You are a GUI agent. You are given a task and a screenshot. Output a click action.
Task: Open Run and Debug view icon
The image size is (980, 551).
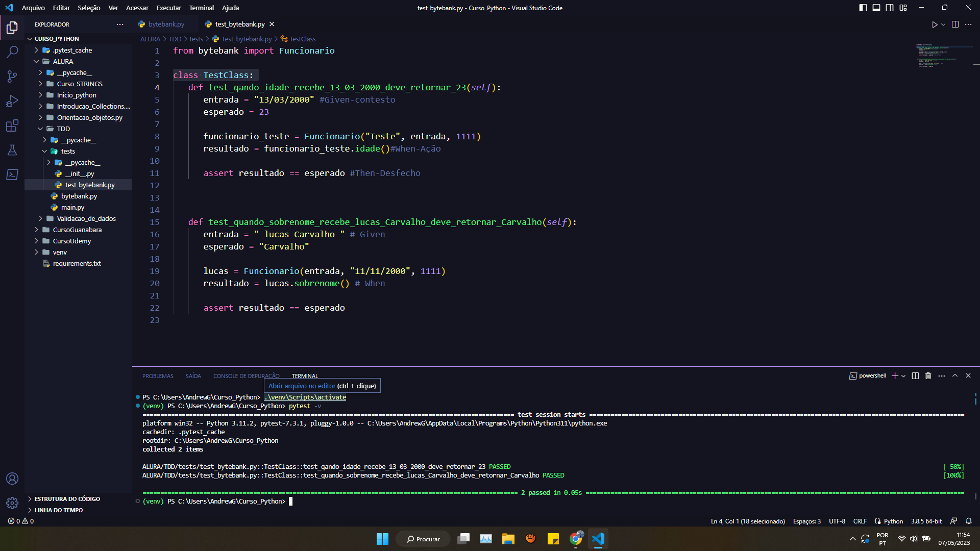click(12, 101)
